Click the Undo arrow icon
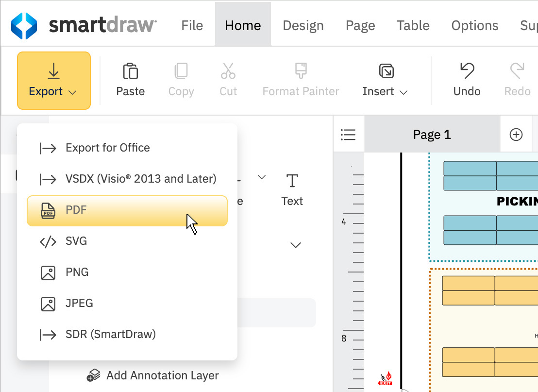 pyautogui.click(x=467, y=71)
